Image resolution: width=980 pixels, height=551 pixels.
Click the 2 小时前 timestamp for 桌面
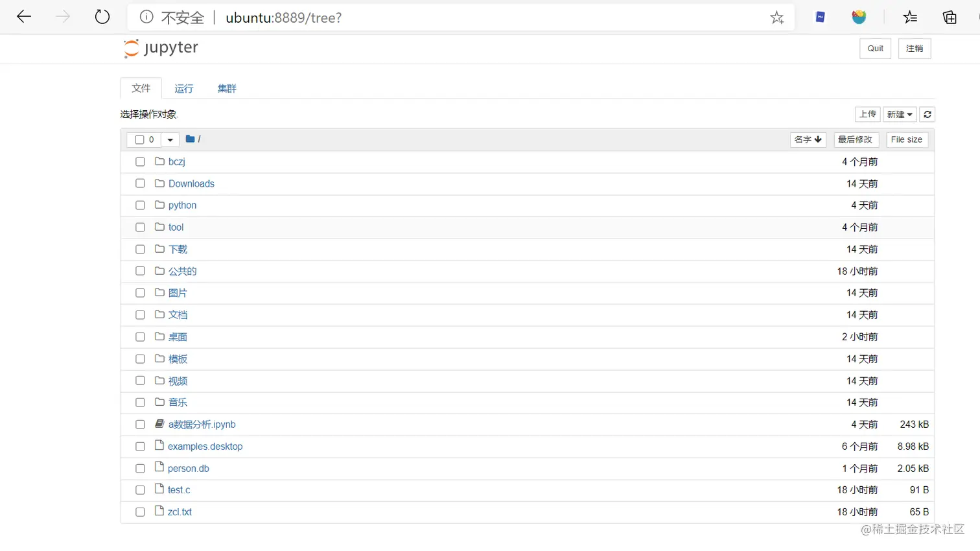point(860,336)
